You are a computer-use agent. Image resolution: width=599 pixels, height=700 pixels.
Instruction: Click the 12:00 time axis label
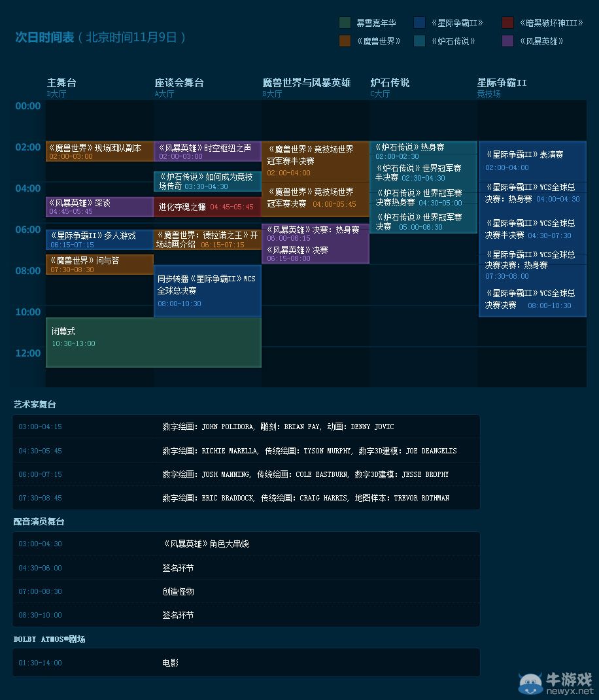[28, 353]
